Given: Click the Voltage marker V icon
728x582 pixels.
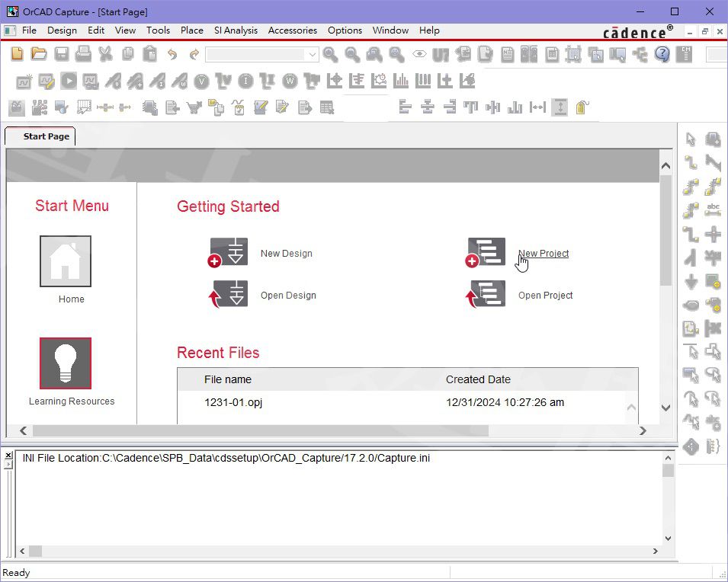Looking at the screenshot, I should 201,82.
